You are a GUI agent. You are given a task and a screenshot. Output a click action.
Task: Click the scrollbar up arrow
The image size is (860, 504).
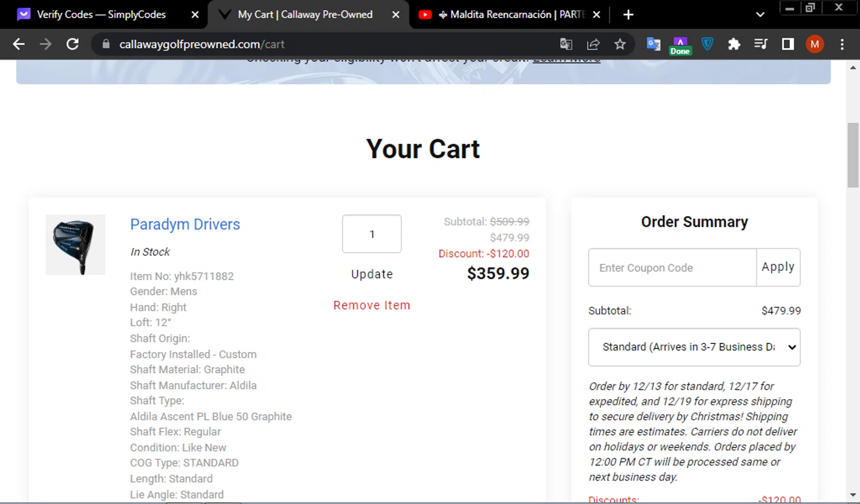pos(853,67)
